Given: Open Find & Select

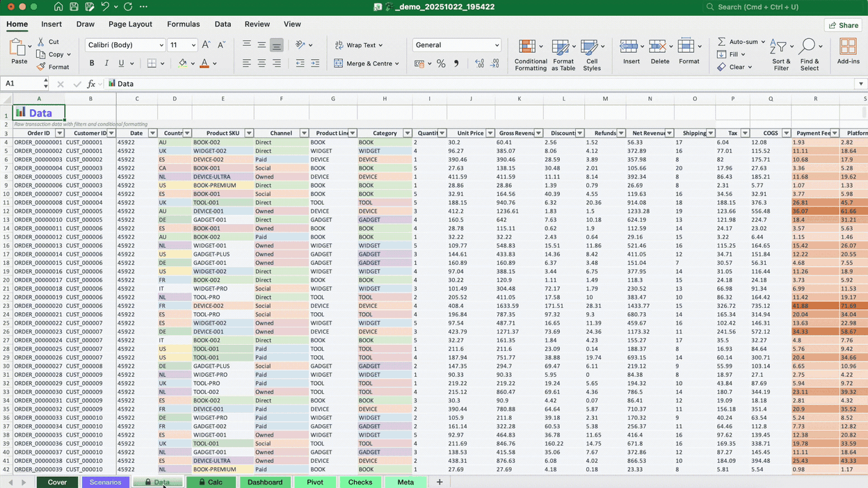Looking at the screenshot, I should click(x=809, y=54).
